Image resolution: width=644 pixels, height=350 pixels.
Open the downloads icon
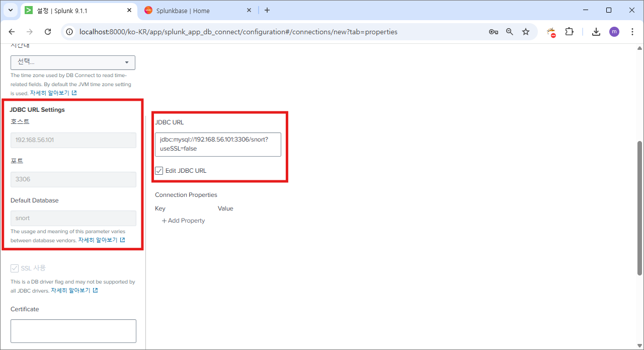[x=596, y=32]
